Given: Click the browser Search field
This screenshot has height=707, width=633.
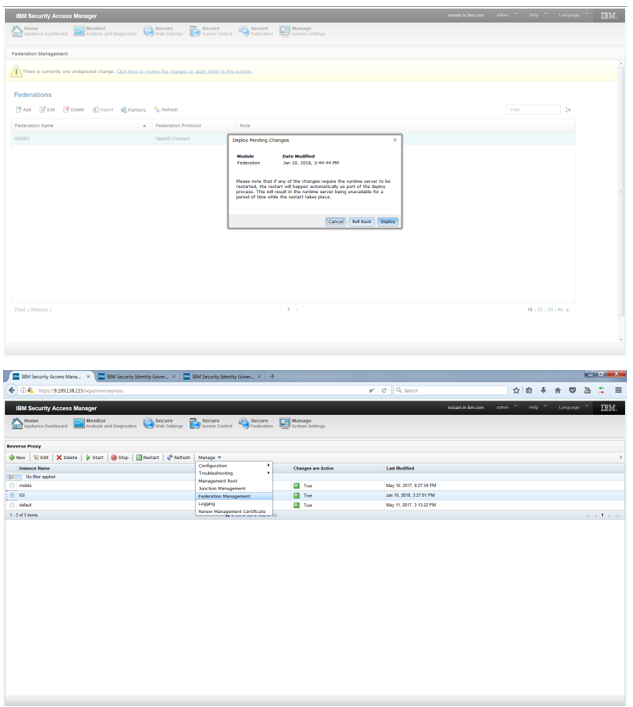Looking at the screenshot, I should pos(450,390).
